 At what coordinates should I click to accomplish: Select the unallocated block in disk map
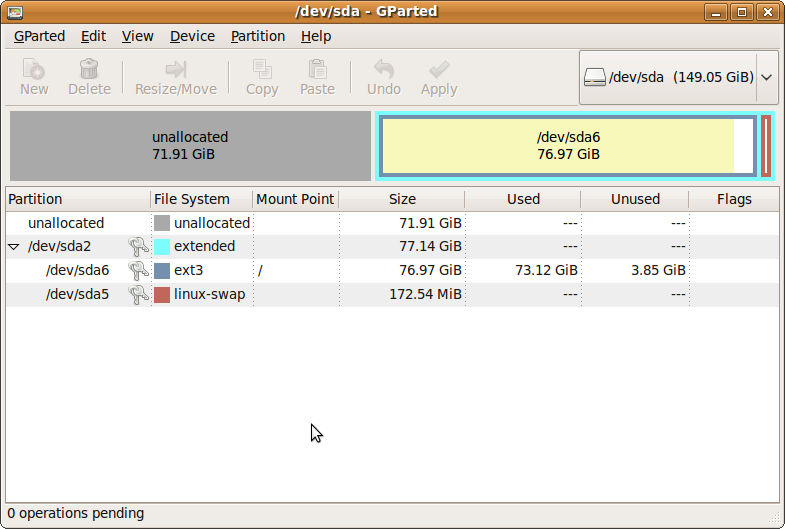click(190, 146)
